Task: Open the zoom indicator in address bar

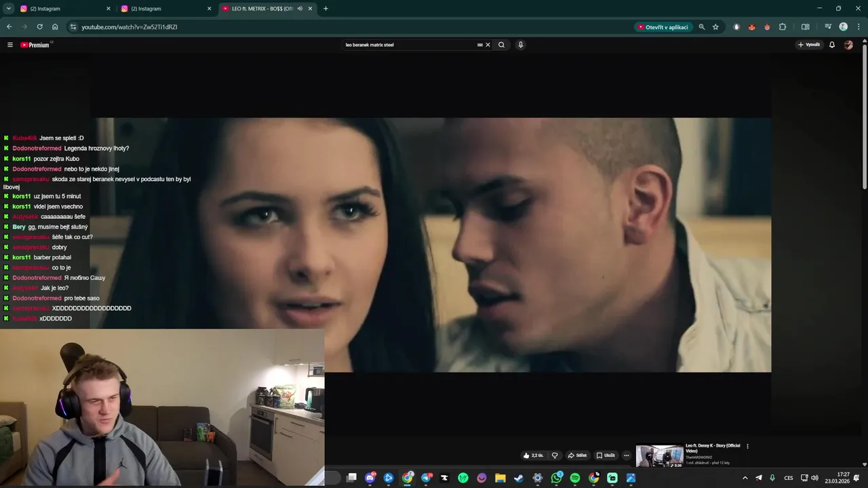Action: coord(702,27)
